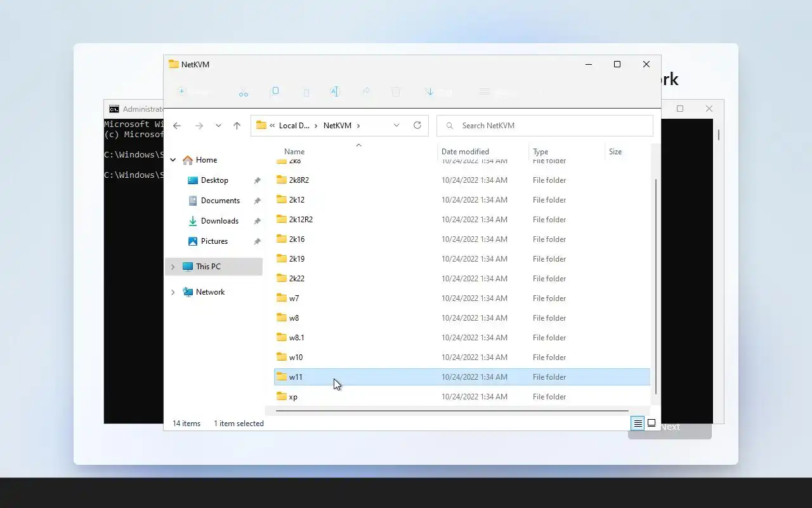Open the recent locations chevron
Image resolution: width=812 pixels, height=508 pixels.
tap(218, 126)
